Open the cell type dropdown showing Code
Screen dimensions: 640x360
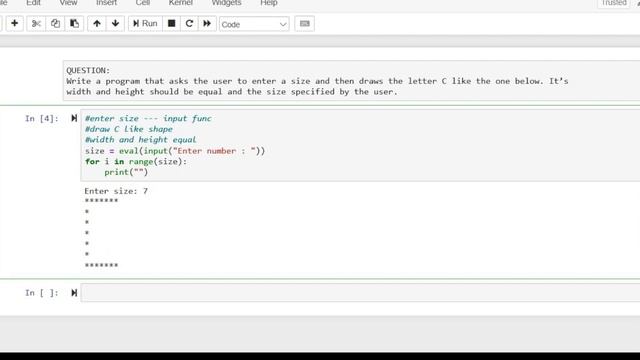pyautogui.click(x=254, y=24)
